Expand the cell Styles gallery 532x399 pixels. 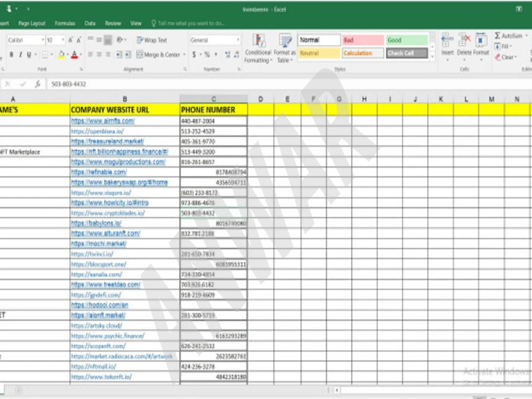point(432,57)
